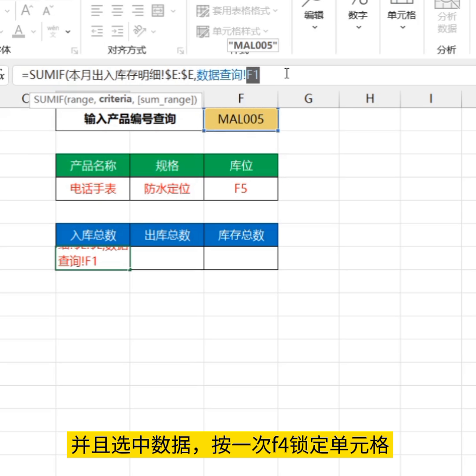
Task: Click criteria argument in formula tooltip
Action: point(115,99)
